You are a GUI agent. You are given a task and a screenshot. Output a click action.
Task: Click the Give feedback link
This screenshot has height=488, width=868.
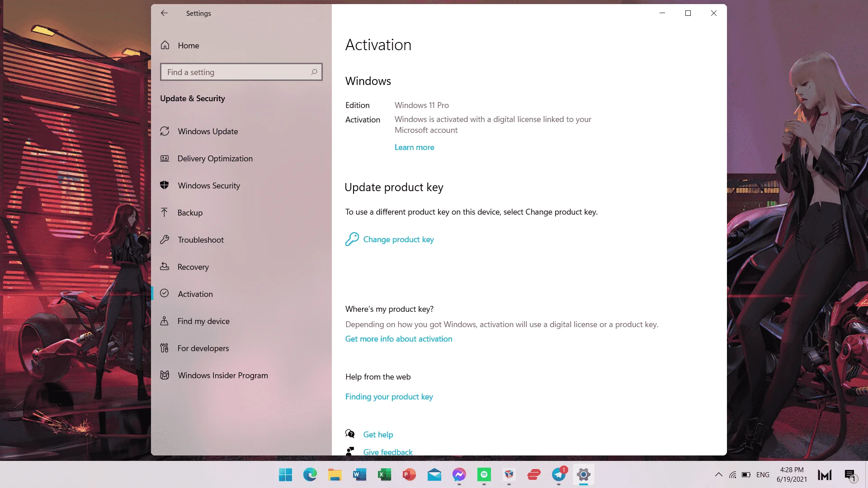coord(388,451)
